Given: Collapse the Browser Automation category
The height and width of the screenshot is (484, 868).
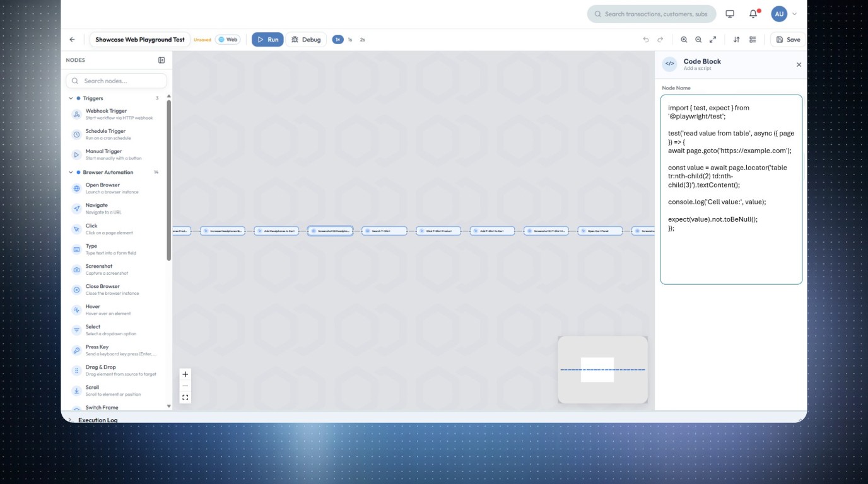Looking at the screenshot, I should coord(71,172).
